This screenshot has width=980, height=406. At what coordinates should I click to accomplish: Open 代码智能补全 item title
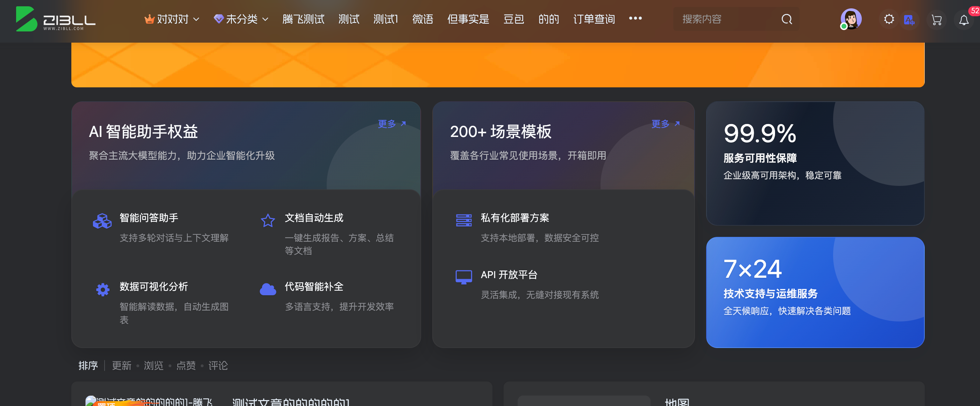coord(314,287)
